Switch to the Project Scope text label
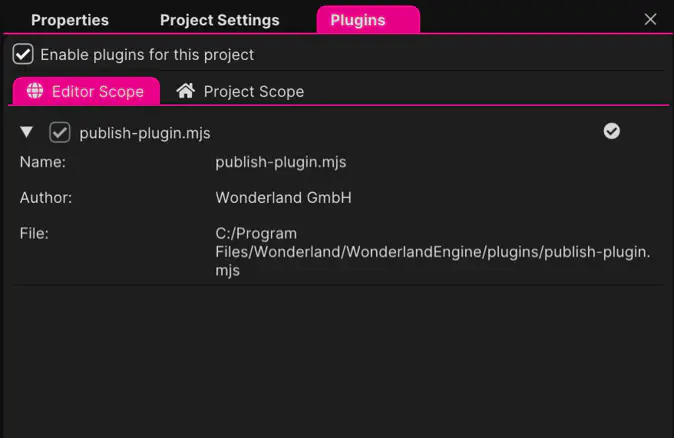 (254, 91)
